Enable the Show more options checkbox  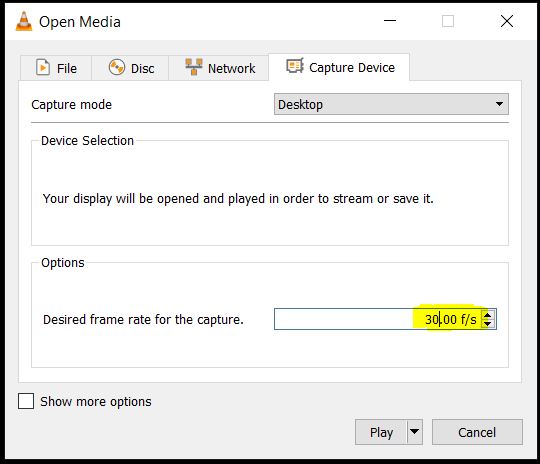coord(26,401)
